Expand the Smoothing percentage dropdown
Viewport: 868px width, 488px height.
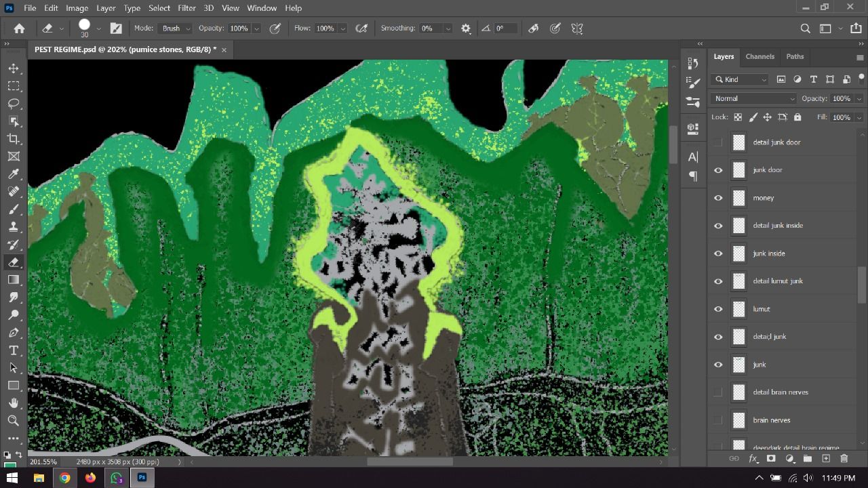click(448, 28)
